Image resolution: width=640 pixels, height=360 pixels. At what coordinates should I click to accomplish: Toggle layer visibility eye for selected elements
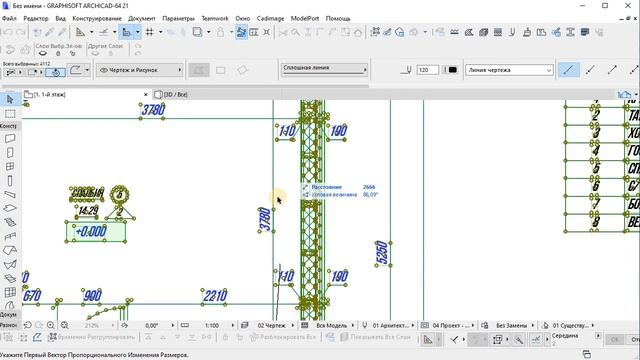42,53
